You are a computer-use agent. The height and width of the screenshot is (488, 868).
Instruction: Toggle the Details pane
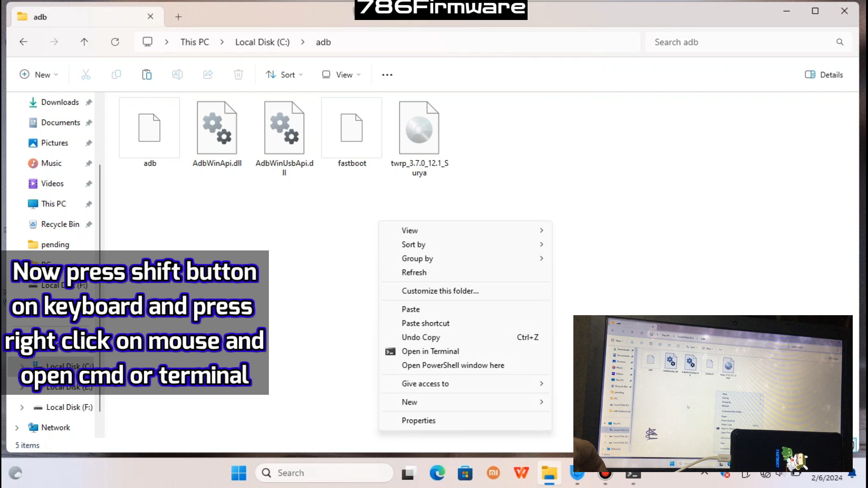pyautogui.click(x=824, y=75)
